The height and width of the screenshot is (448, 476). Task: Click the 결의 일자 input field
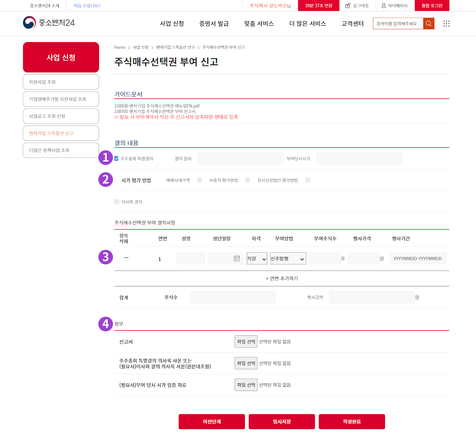(240, 158)
